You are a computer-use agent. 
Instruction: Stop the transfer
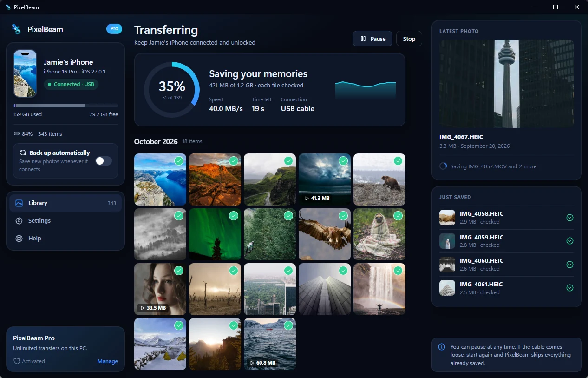(x=409, y=39)
